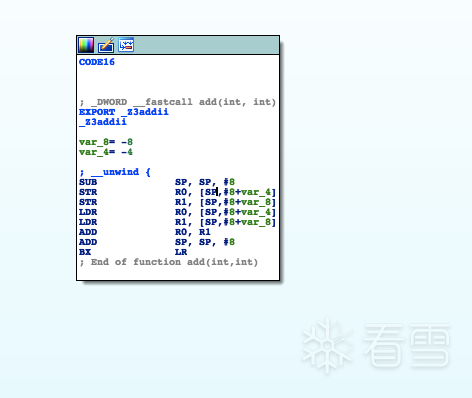
Task: Select the EXPORT _Z3addii line
Action: [x=124, y=112]
